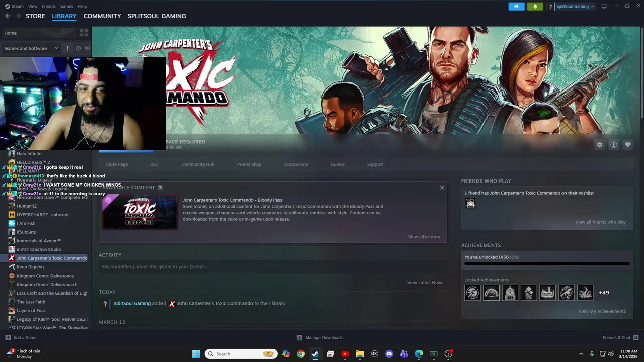Image resolution: width=644 pixels, height=362 pixels.
Task: Open the Friends menu
Action: point(49,6)
